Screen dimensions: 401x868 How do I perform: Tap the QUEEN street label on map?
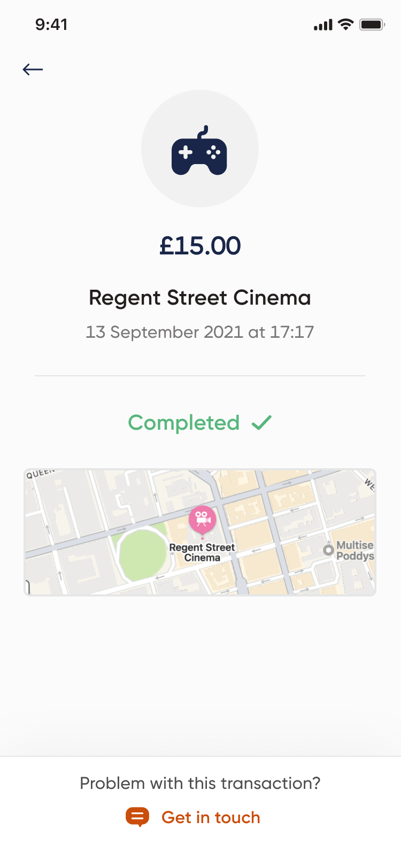(x=41, y=474)
